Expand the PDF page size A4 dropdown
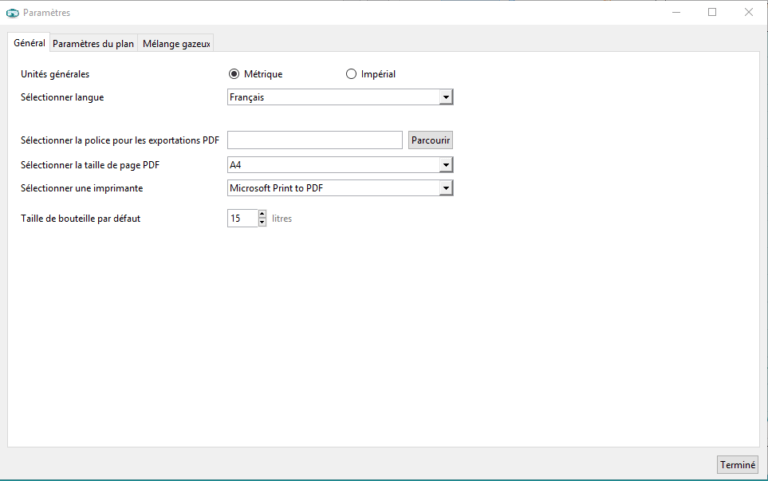The width and height of the screenshot is (768, 481). pos(340,165)
